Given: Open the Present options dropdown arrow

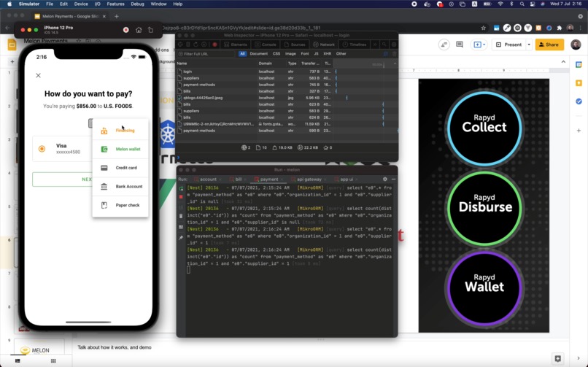Looking at the screenshot, I should 529,45.
